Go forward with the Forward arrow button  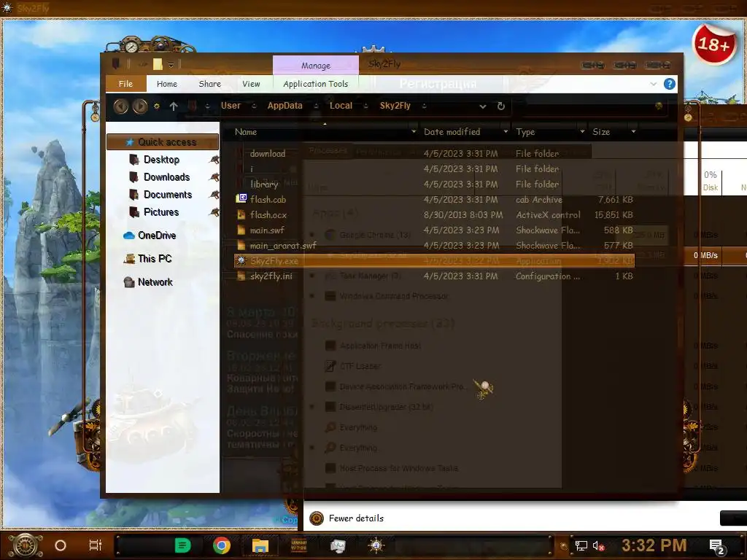(x=140, y=106)
